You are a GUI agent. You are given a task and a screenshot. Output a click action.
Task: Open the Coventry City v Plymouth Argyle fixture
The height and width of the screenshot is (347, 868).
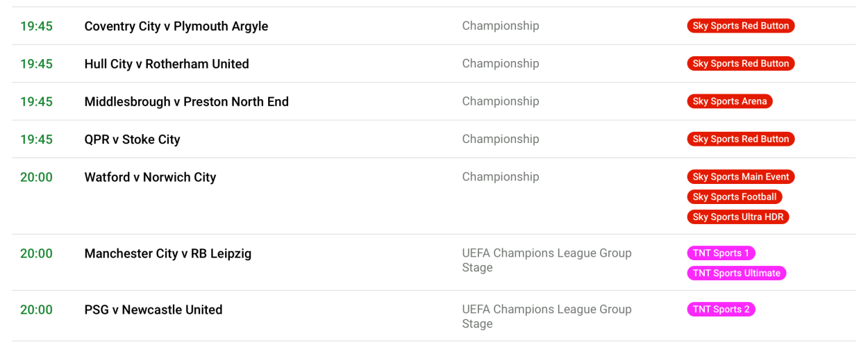pyautogui.click(x=176, y=26)
